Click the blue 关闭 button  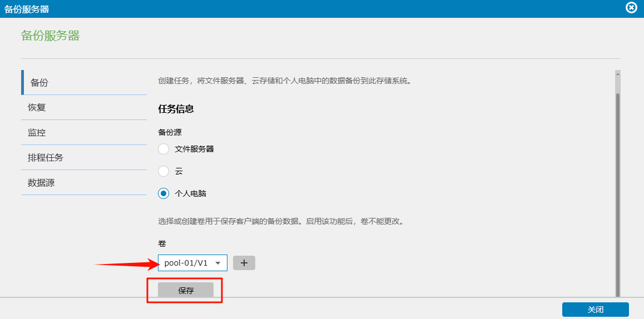tap(595, 310)
